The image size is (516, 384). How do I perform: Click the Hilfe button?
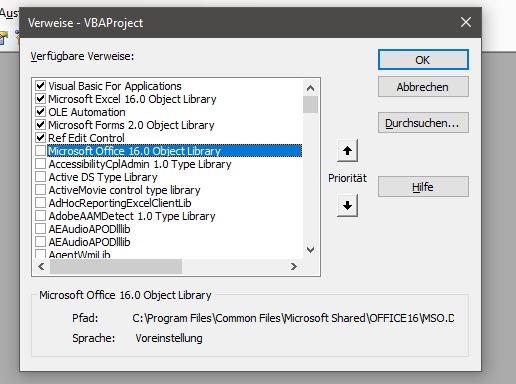click(x=423, y=187)
